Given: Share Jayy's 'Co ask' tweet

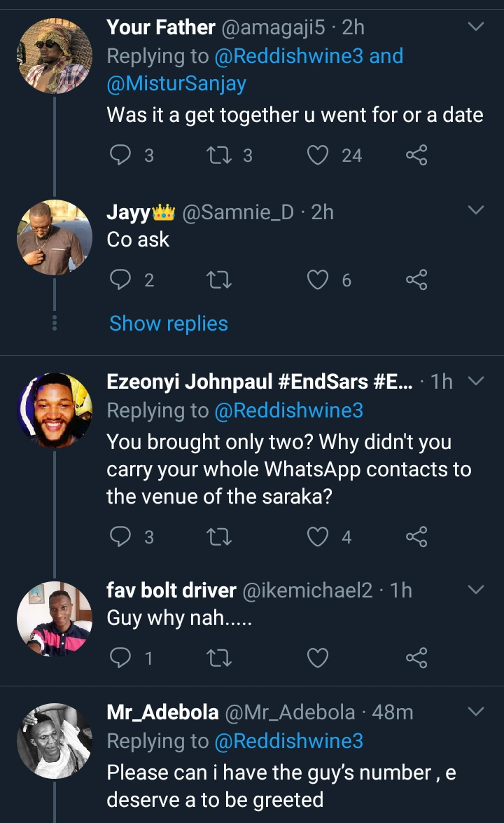Looking at the screenshot, I should pyautogui.click(x=416, y=281).
